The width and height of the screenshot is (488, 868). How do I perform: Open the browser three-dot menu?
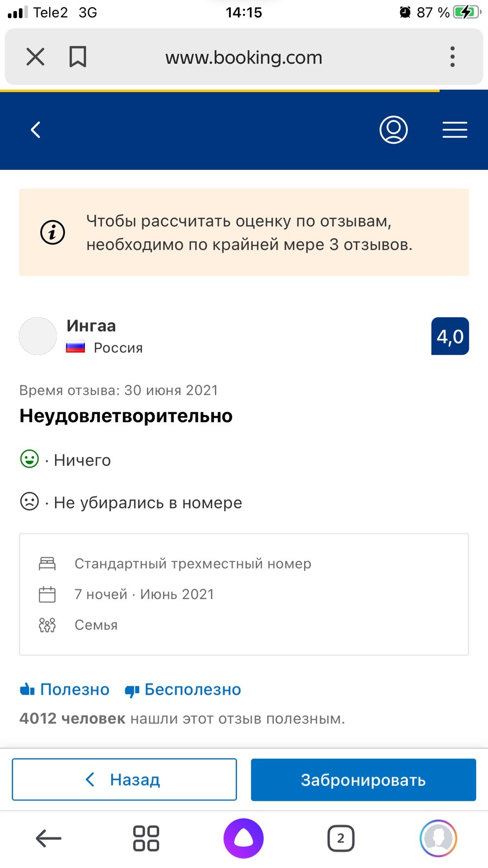point(452,57)
